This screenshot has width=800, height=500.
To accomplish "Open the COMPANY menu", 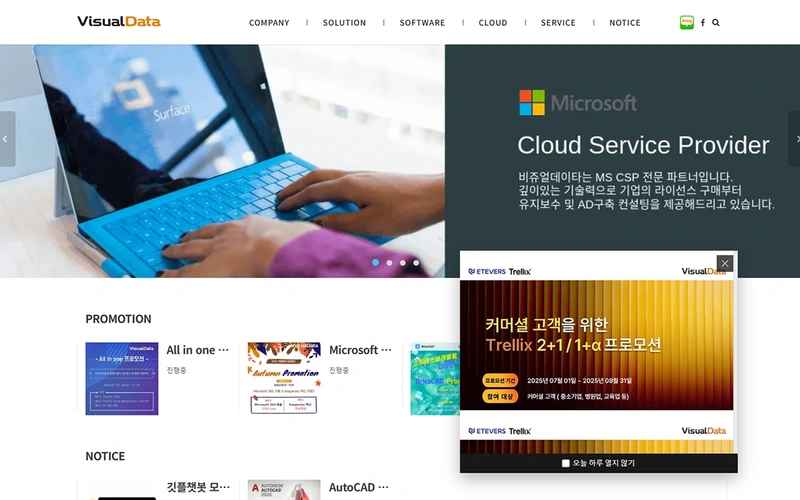I will coord(269,22).
